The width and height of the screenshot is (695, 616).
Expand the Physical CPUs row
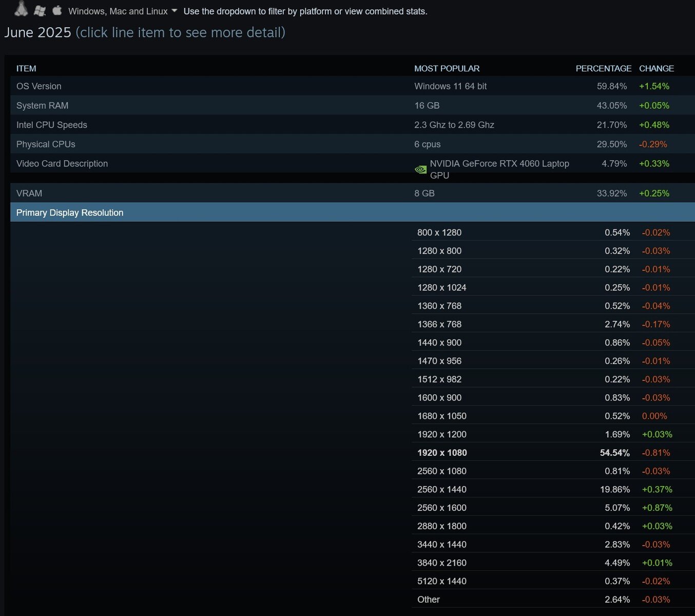(353, 144)
